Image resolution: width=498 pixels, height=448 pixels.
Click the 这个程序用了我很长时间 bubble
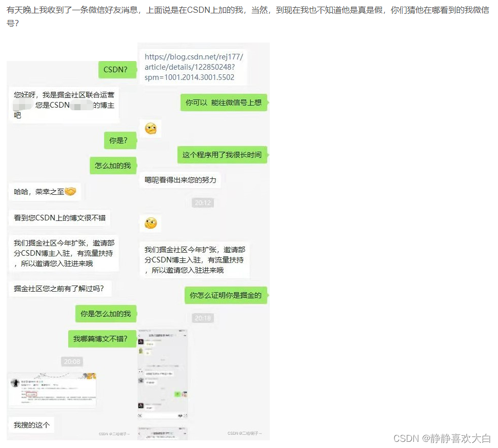coord(222,155)
